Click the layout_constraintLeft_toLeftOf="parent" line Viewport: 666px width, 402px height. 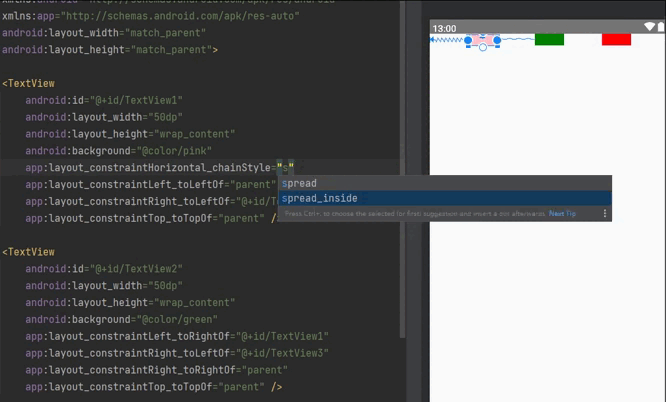click(x=151, y=184)
